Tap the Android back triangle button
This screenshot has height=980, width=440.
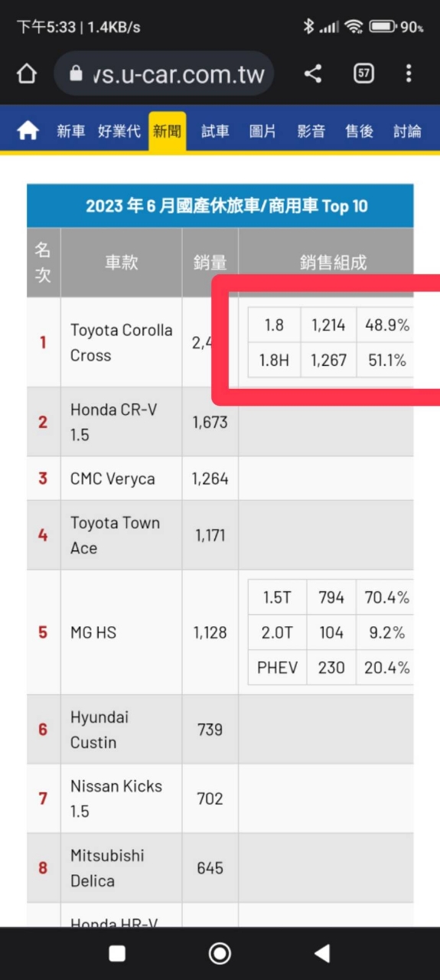click(x=322, y=952)
